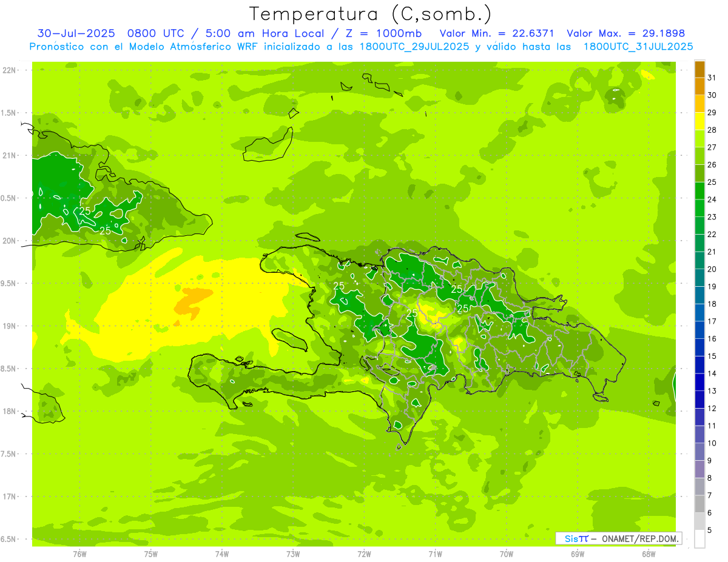Click the '1800UTC_29JUL2025' initialization timestamp
Viewport: 728px width, 562px height.
(411, 47)
